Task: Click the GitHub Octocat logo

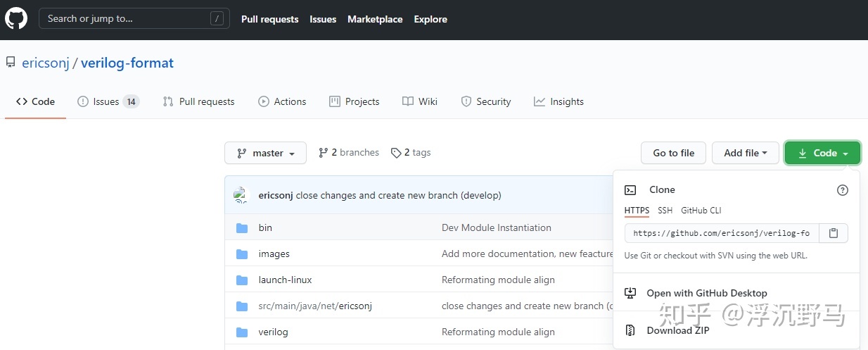Action: 16,19
